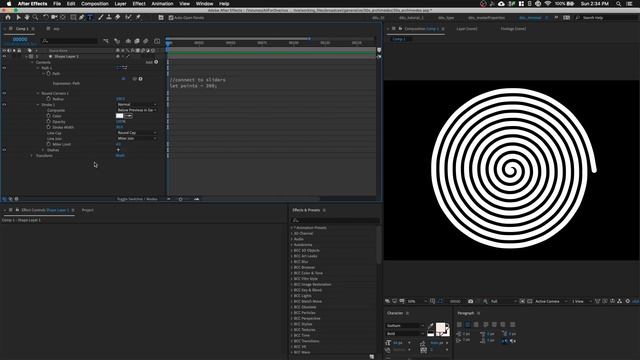
Task: Select the Hand tool
Action: click(27, 18)
